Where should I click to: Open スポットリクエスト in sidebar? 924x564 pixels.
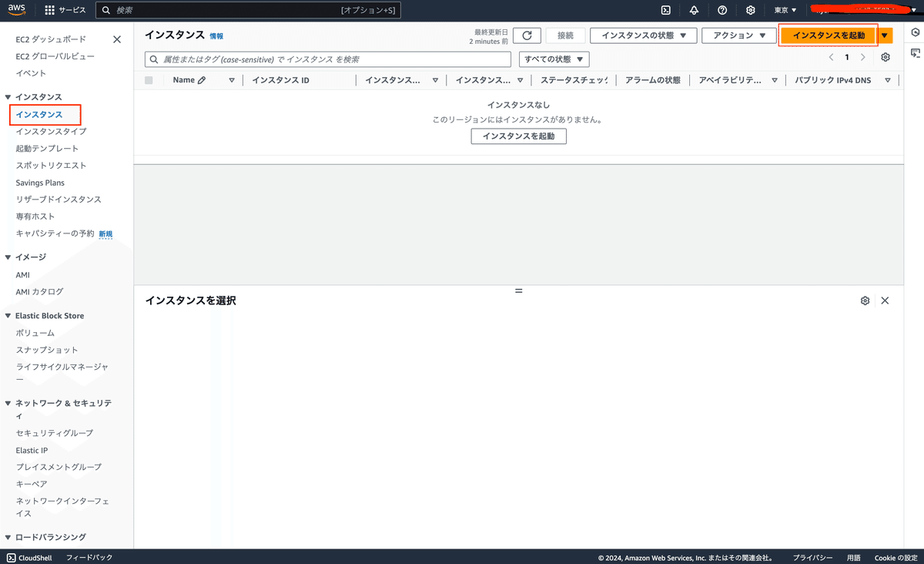pos(51,166)
